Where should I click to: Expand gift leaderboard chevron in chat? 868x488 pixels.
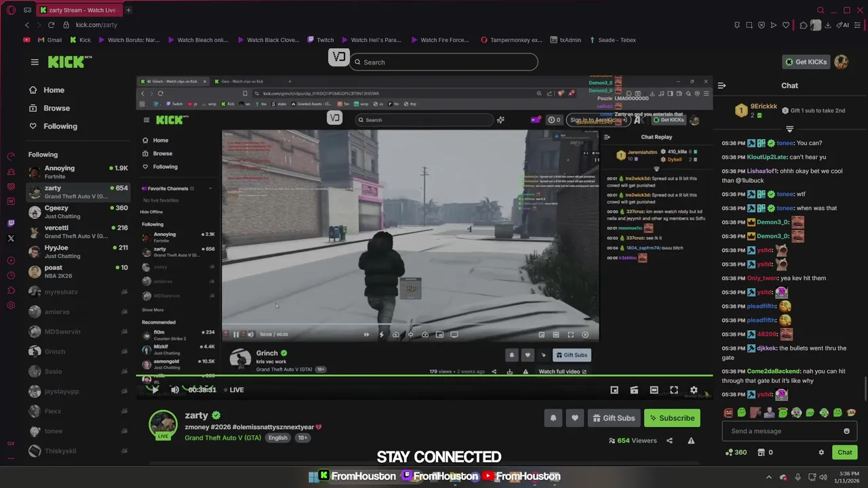pyautogui.click(x=789, y=128)
